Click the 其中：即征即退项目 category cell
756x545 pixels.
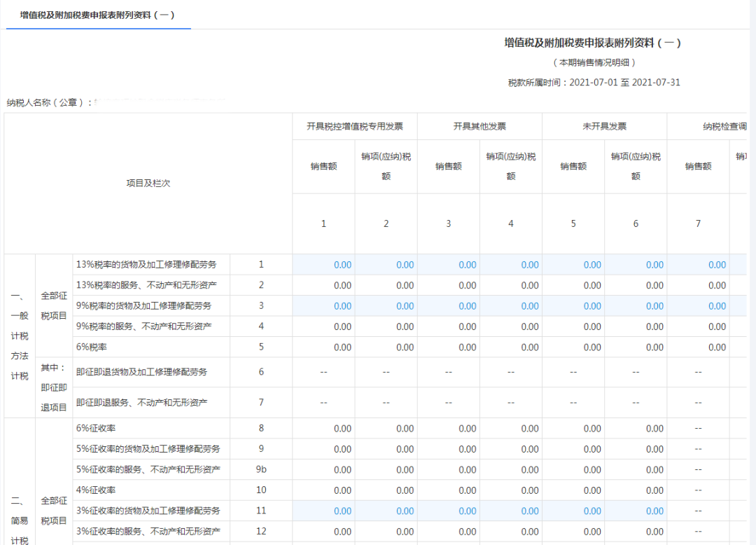(54, 387)
